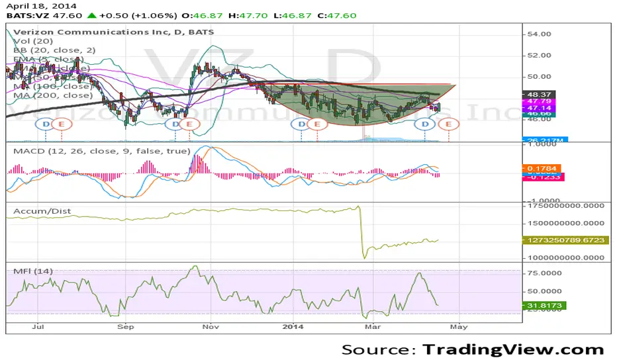
Task: Click the Nov time axis label
Action: (211, 327)
